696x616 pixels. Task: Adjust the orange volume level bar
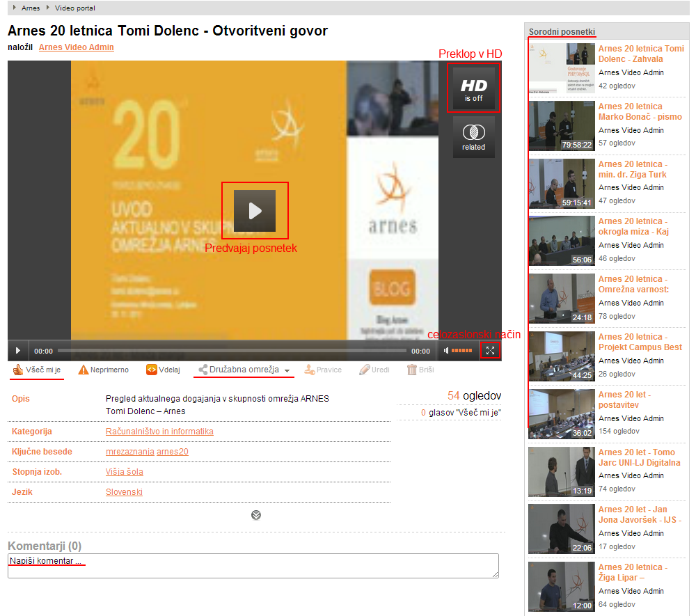461,351
